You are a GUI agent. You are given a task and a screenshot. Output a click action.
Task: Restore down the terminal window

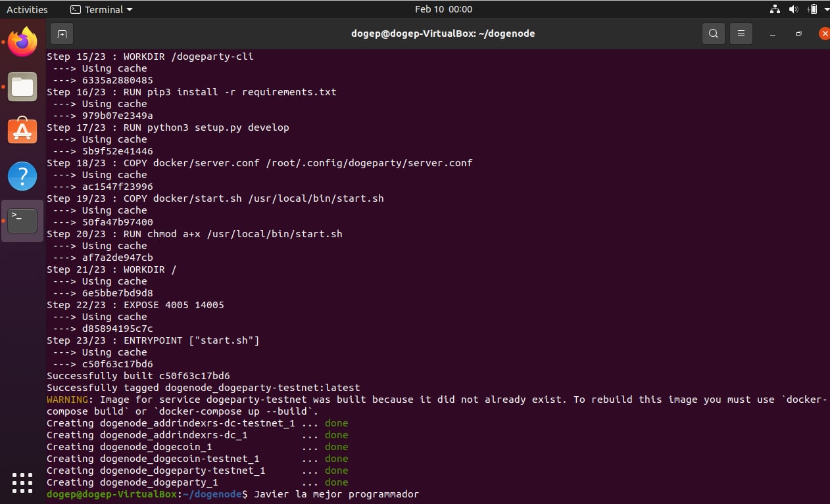tap(798, 34)
